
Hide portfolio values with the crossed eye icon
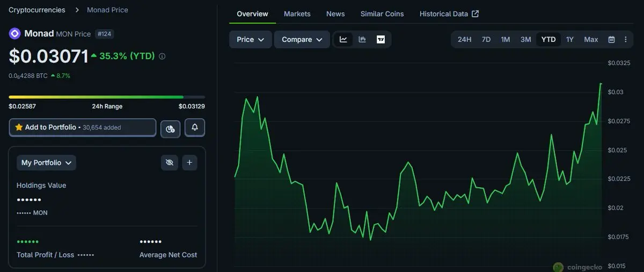(170, 162)
